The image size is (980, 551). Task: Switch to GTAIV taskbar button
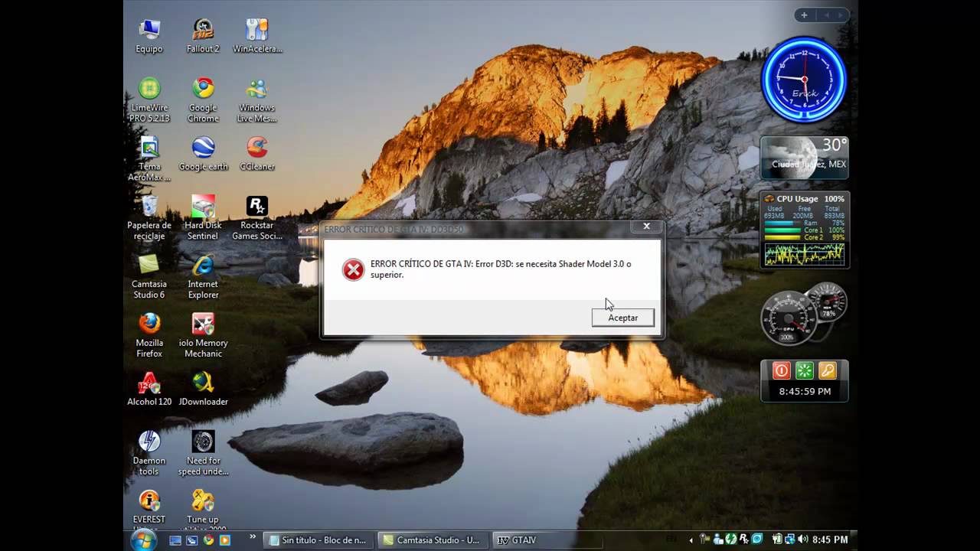[x=547, y=540]
